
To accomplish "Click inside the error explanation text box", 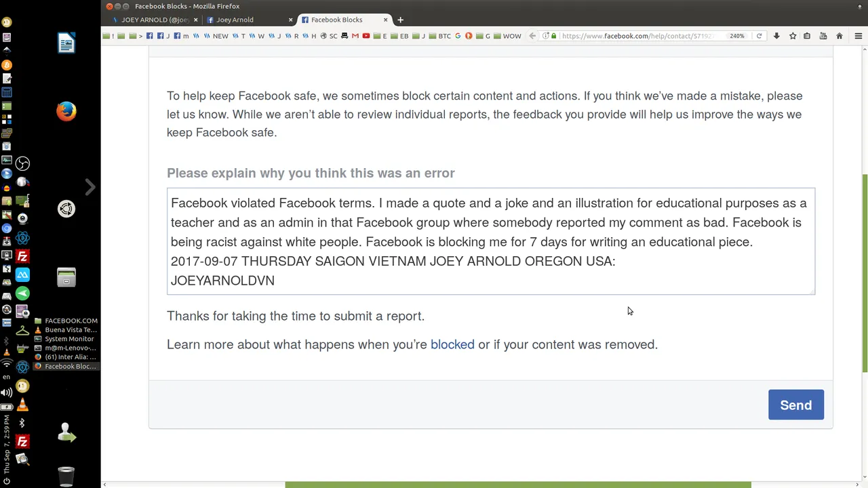I will click(x=491, y=241).
